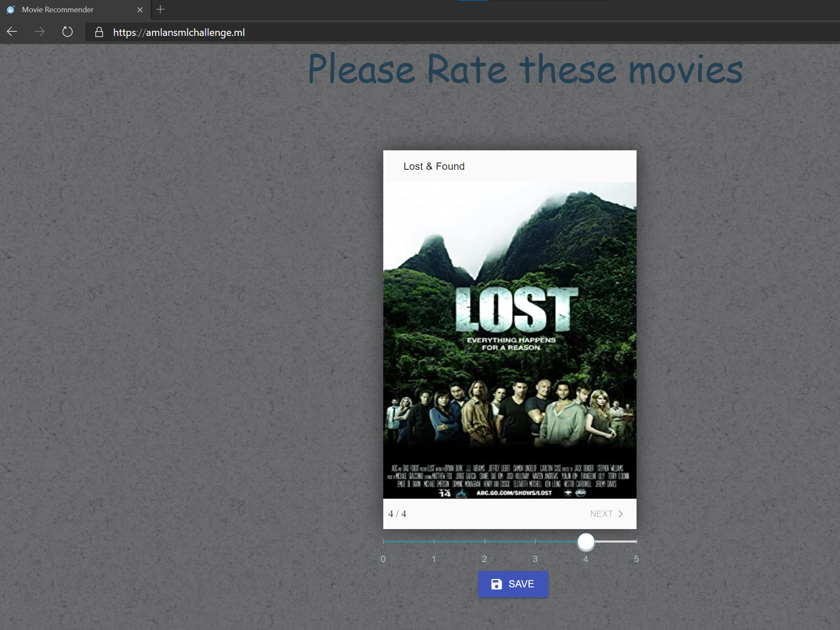The height and width of the screenshot is (630, 840).
Task: Set rating to 5 on slider
Action: tap(636, 541)
